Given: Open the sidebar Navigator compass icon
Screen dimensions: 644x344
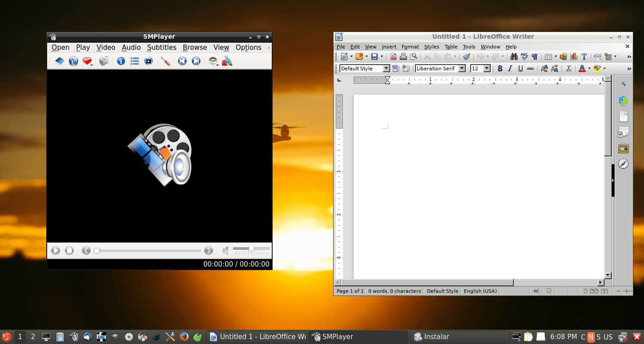Looking at the screenshot, I should pos(624,164).
